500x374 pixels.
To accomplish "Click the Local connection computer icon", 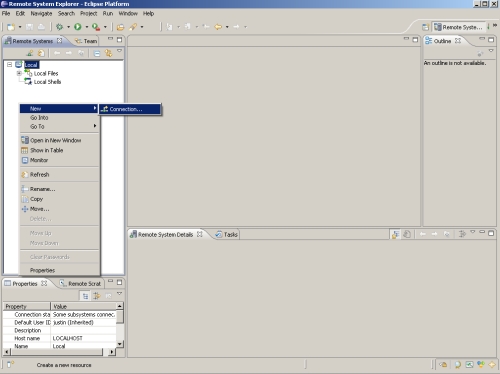I will (x=19, y=64).
